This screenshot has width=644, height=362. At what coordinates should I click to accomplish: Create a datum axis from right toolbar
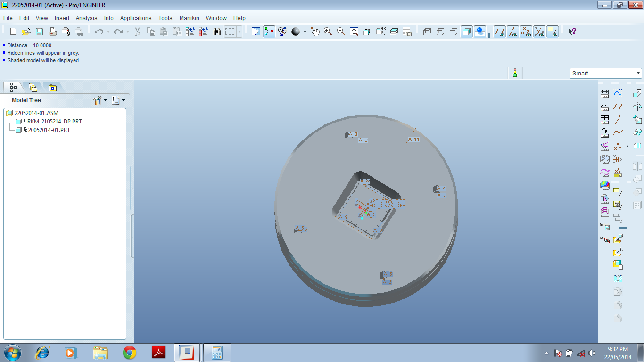point(618,120)
